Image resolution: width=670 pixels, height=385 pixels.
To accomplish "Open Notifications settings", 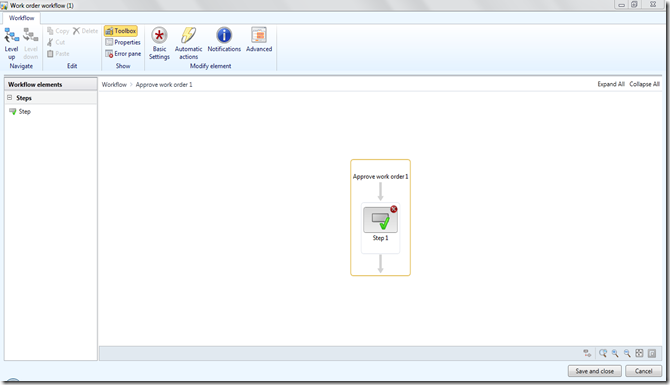I will [x=224, y=40].
